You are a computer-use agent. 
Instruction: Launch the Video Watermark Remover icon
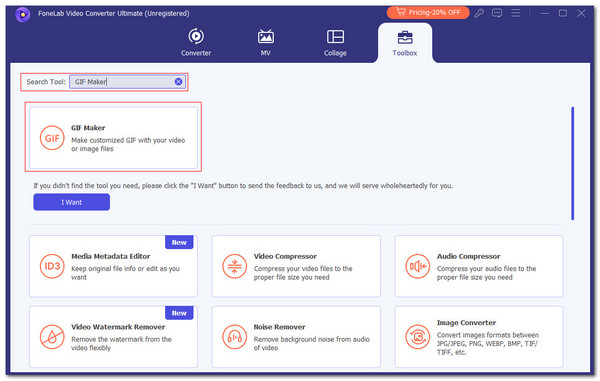point(52,337)
